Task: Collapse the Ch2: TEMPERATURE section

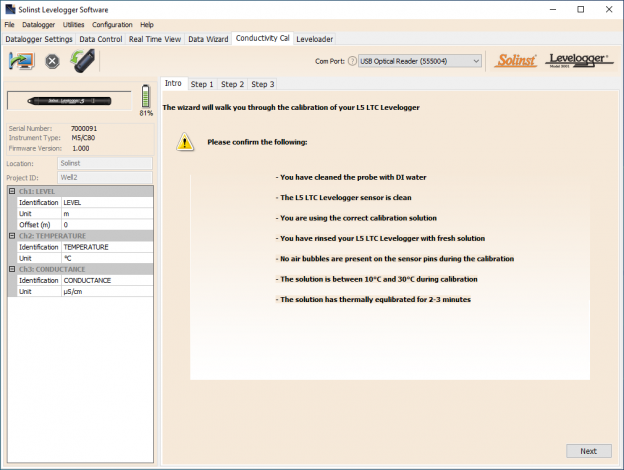Action: pyautogui.click(x=12, y=235)
